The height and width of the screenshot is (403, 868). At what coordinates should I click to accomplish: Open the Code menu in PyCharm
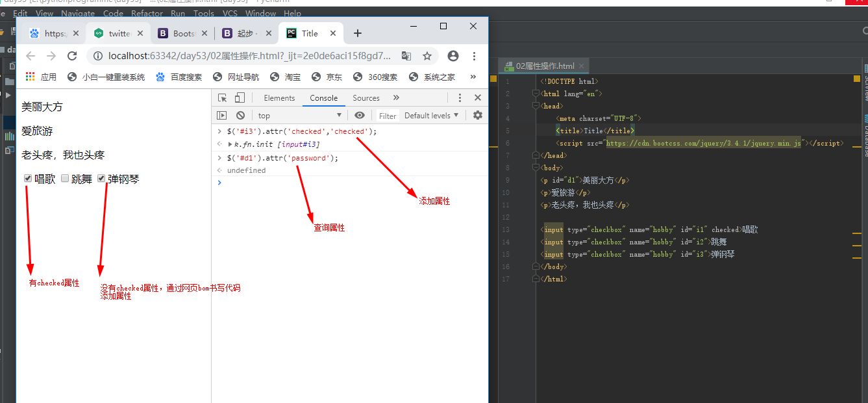[113, 13]
